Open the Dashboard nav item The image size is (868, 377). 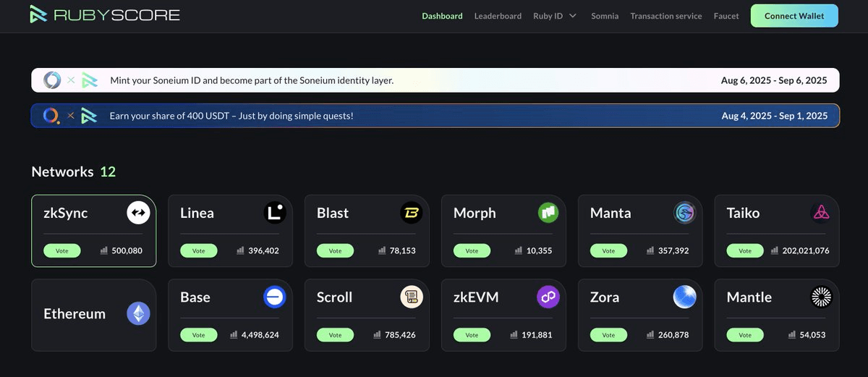point(442,16)
